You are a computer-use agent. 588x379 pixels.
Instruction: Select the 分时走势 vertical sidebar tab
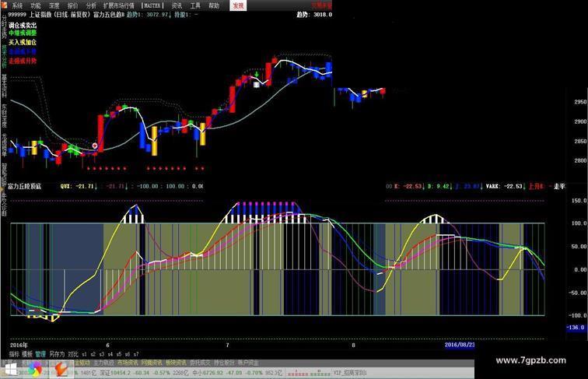[x=4, y=26]
